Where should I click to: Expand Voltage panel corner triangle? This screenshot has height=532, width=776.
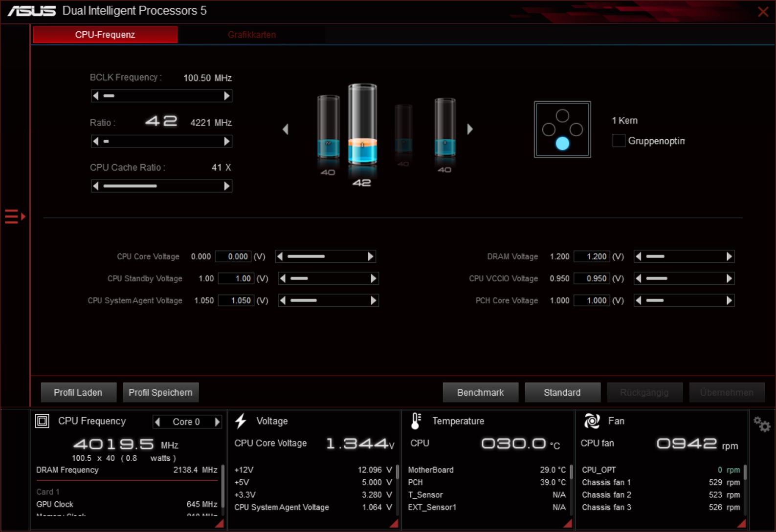coord(394,523)
